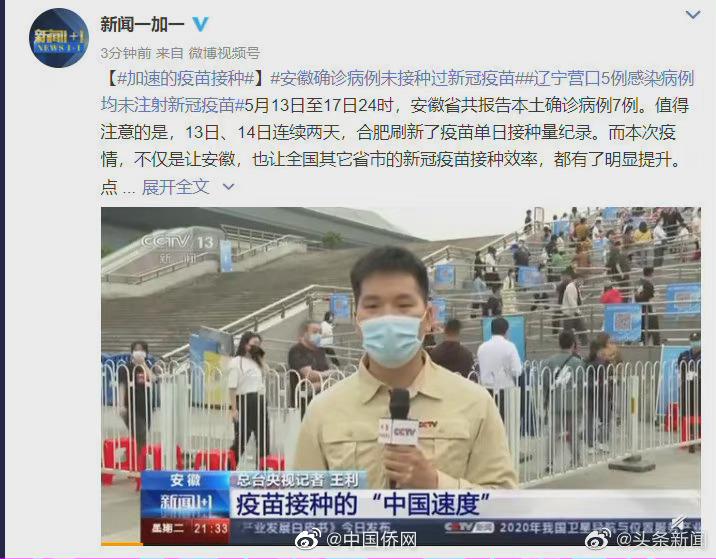Click the @头条新闻 watermark text

[x=658, y=539]
